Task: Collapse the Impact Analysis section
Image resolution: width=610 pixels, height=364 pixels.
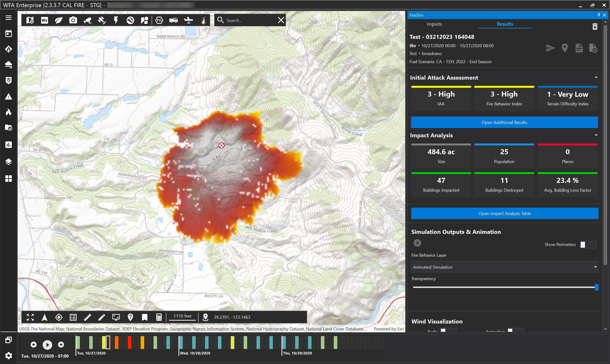Action: 596,135
